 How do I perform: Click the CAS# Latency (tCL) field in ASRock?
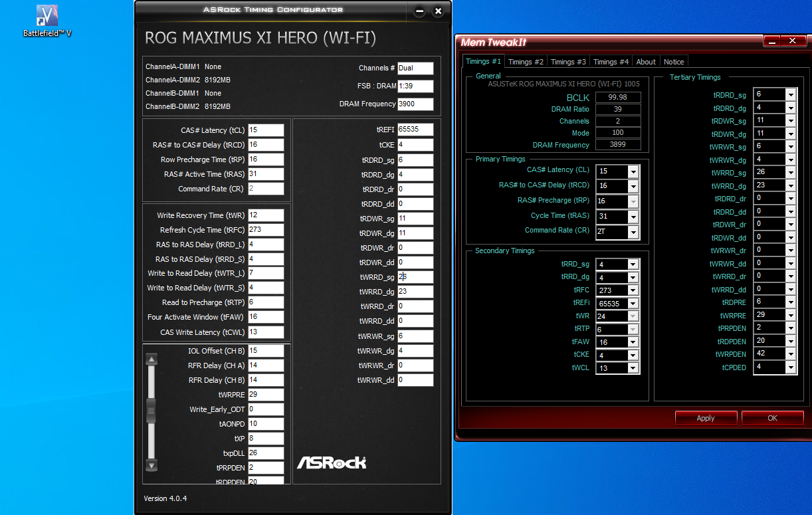[266, 130]
